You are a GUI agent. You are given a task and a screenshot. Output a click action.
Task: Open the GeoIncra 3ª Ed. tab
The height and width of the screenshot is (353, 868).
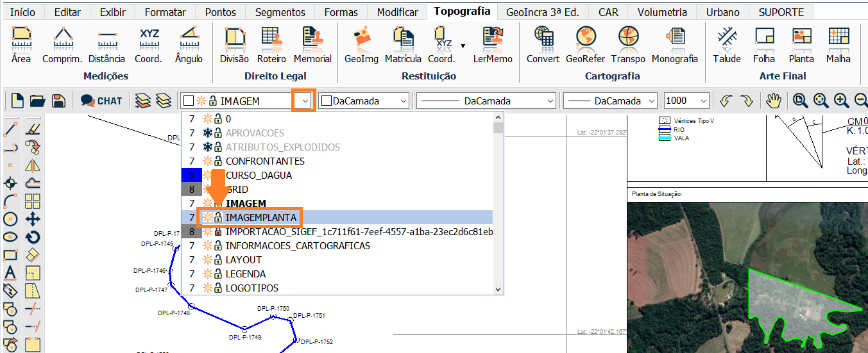coord(542,12)
